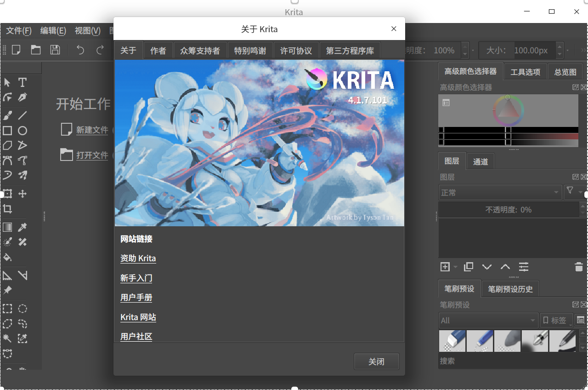The image size is (588, 390).
Task: Switch to the 许可协议 tab
Action: 296,51
